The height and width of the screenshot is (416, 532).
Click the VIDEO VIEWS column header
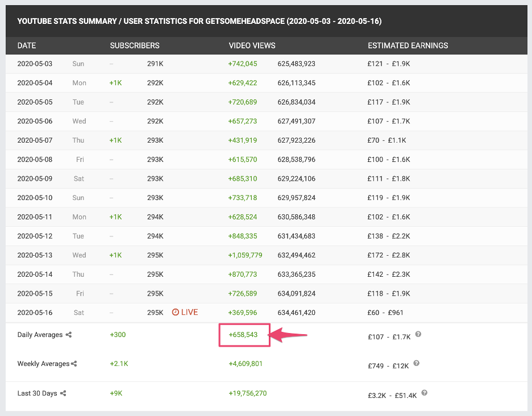252,45
